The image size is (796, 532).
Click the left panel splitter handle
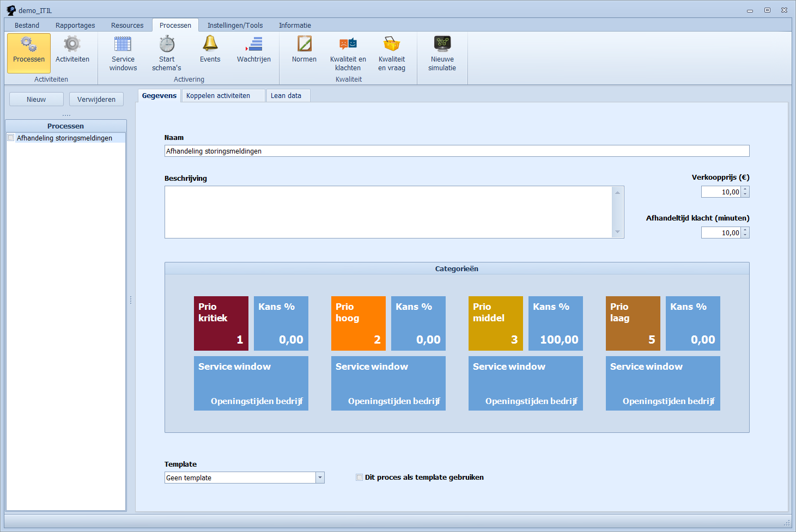(131, 300)
